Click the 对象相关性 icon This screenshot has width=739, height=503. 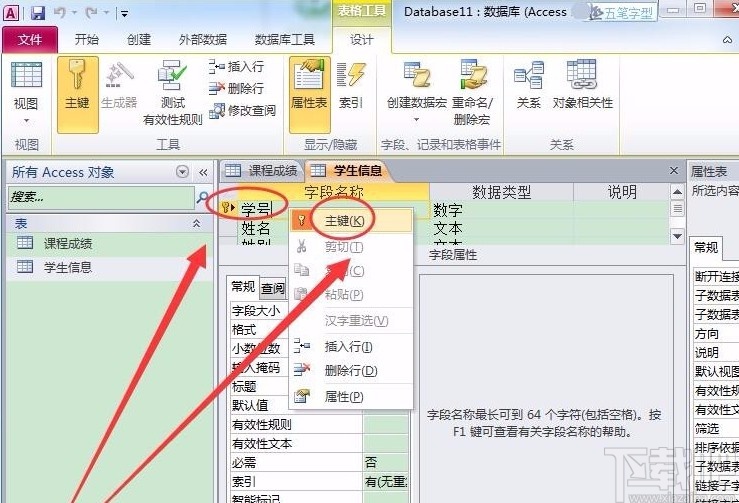pos(583,85)
